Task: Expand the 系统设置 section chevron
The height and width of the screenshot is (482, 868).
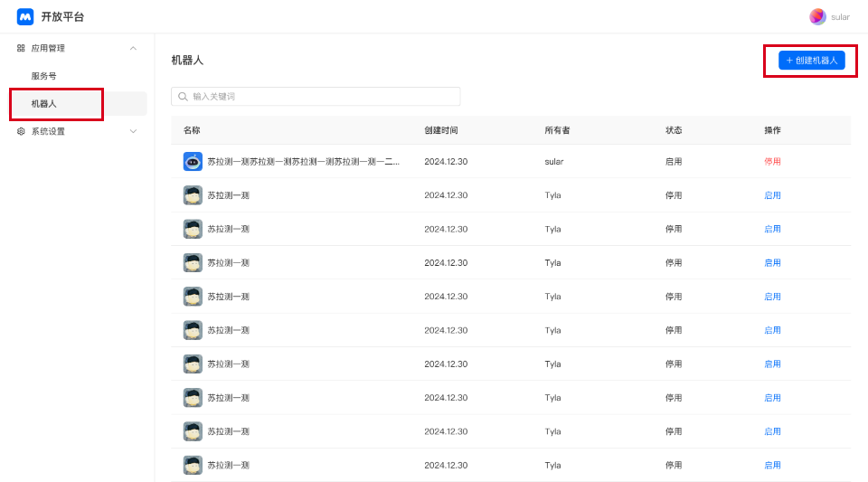Action: (x=133, y=131)
